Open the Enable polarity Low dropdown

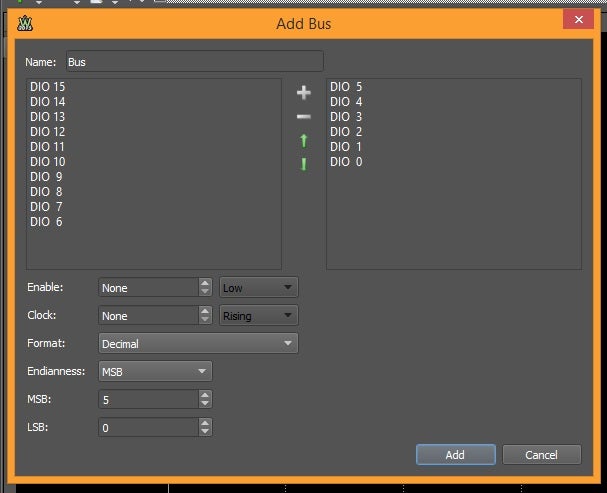click(258, 288)
